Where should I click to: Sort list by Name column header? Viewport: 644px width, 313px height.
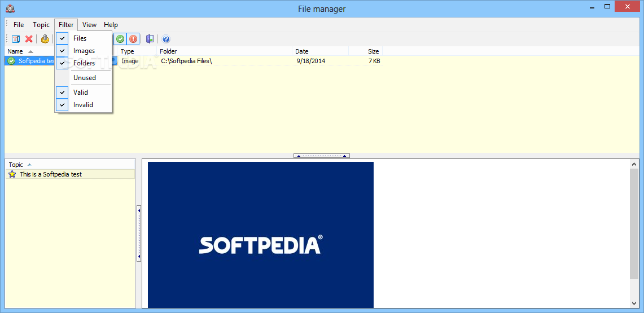[29, 51]
